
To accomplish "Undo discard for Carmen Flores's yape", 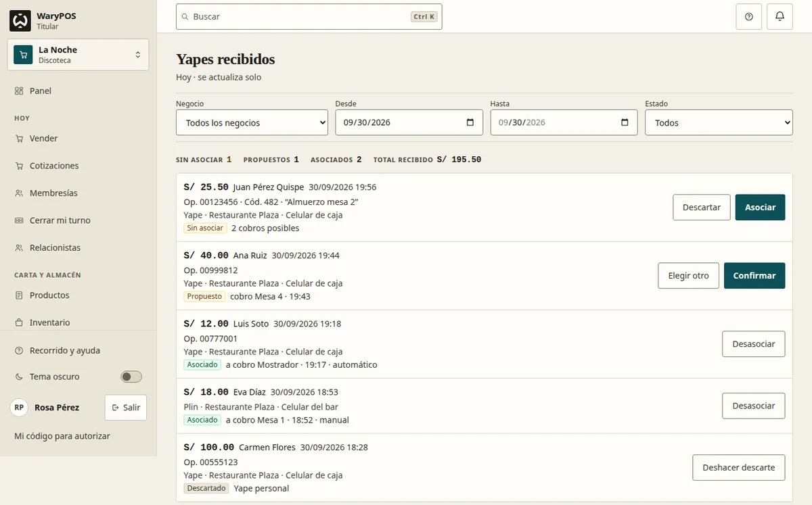I will pos(739,468).
